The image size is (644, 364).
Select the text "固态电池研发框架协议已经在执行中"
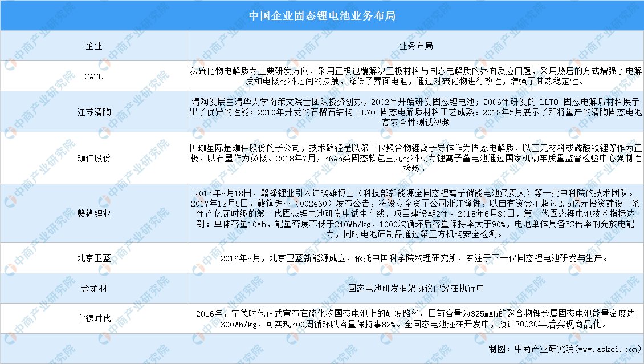[415, 288]
